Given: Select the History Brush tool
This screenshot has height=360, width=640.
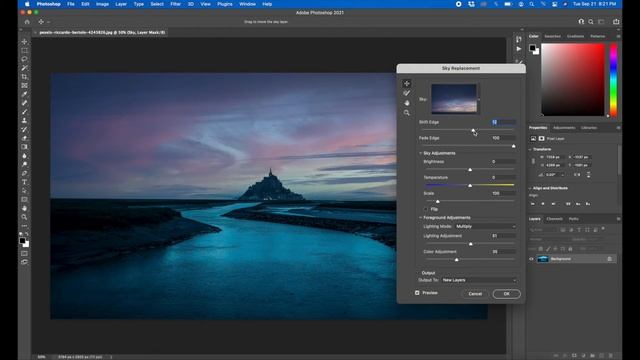Looking at the screenshot, I should point(24,129).
